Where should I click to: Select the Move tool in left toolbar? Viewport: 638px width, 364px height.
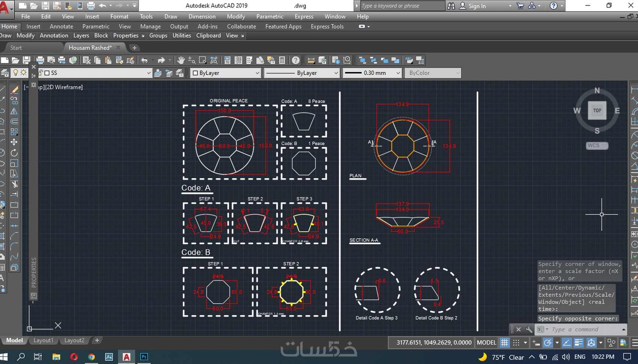(14, 142)
